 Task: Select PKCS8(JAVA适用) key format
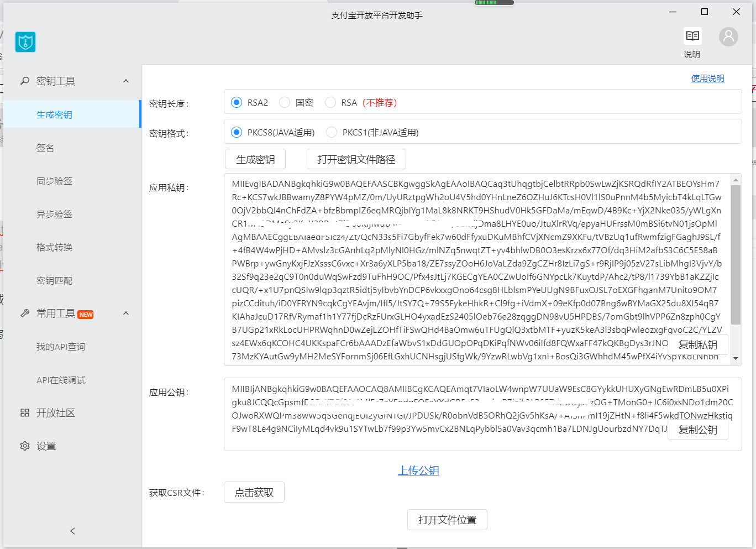tap(237, 132)
